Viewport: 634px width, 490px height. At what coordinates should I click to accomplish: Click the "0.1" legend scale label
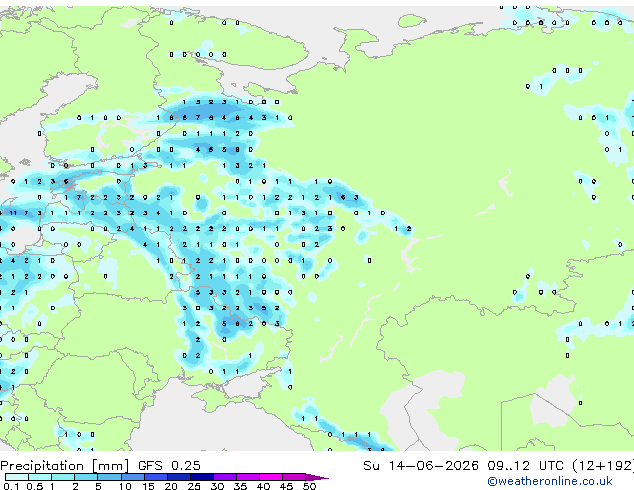click(11, 486)
